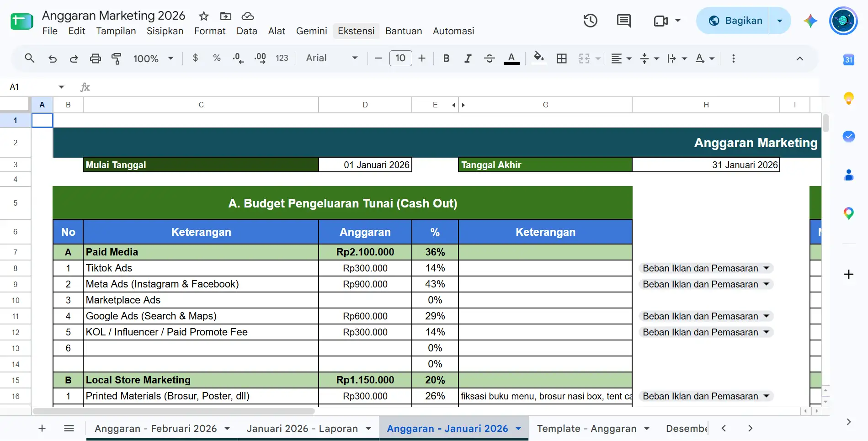This screenshot has height=441, width=868.
Task: Check the cloud save status icon
Action: (248, 16)
